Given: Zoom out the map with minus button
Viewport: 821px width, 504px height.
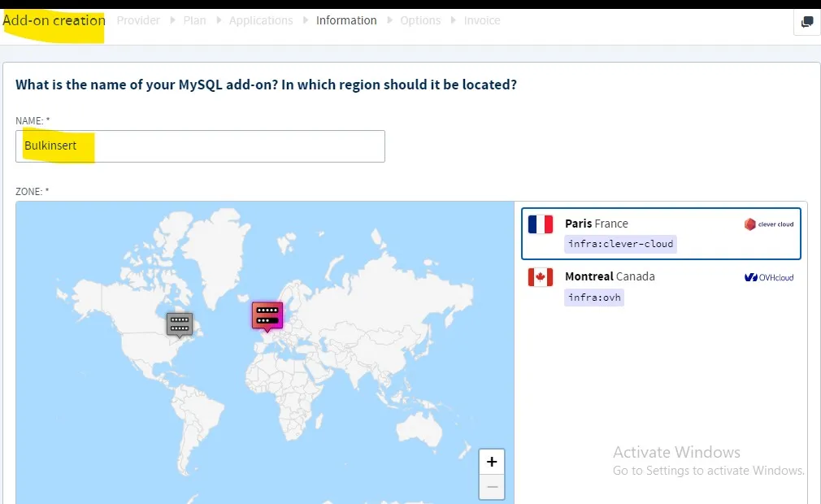Looking at the screenshot, I should [492, 487].
